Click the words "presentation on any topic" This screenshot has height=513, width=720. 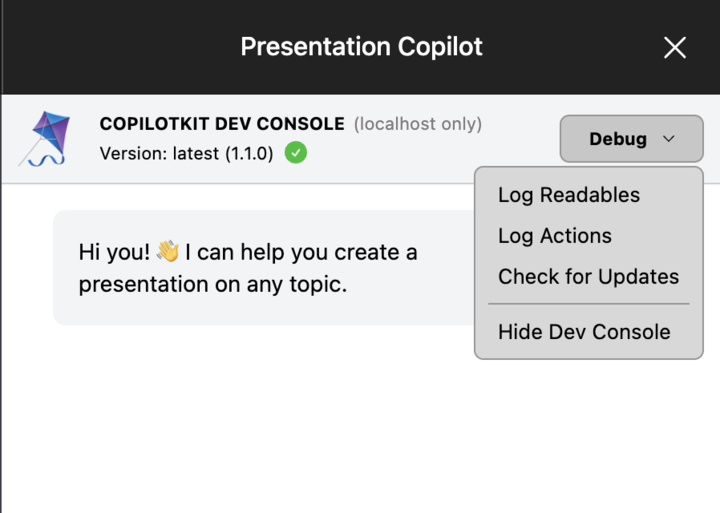212,285
